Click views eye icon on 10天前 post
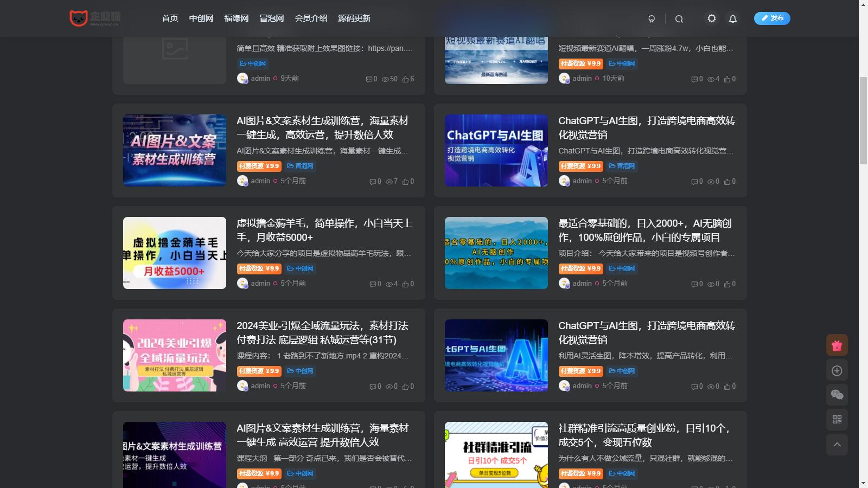The image size is (868, 488). (711, 79)
